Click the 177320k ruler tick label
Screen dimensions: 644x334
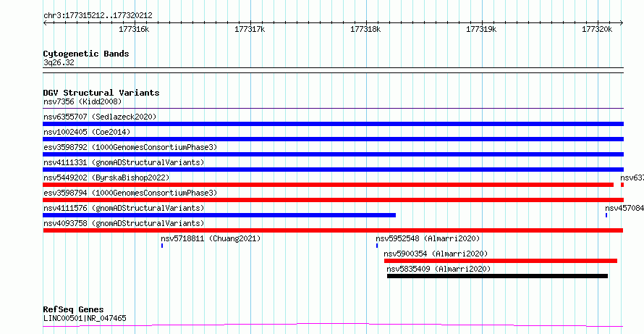597,29
